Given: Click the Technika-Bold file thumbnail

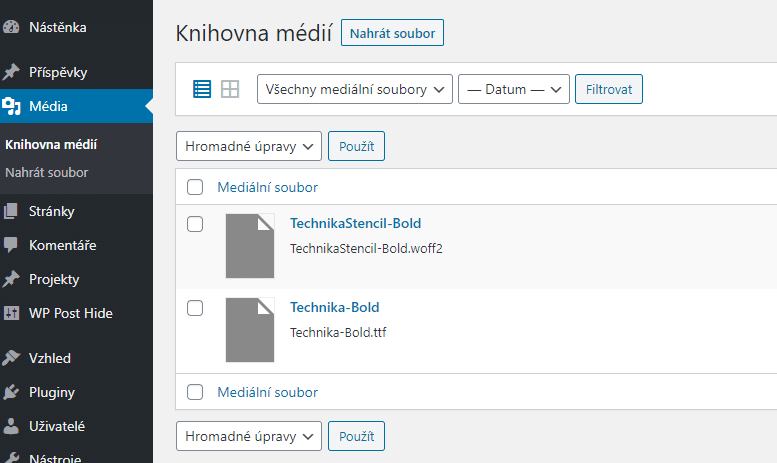Looking at the screenshot, I should [x=250, y=330].
